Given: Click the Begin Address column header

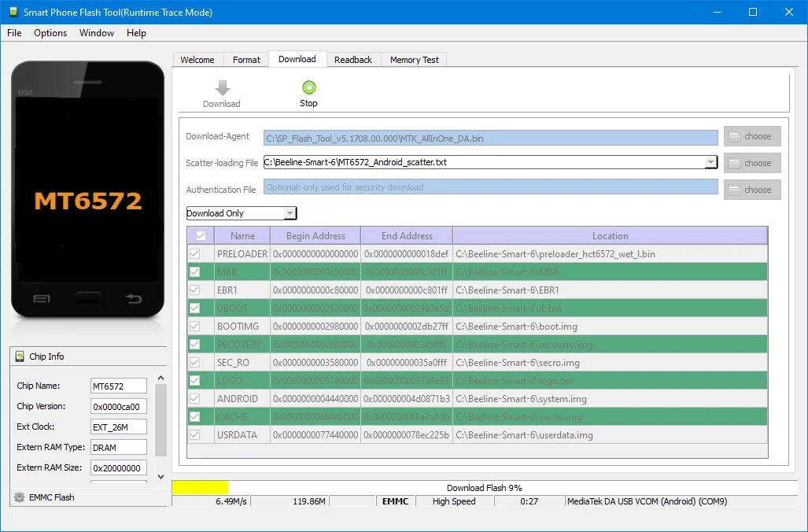Looking at the screenshot, I should pyautogui.click(x=315, y=235).
